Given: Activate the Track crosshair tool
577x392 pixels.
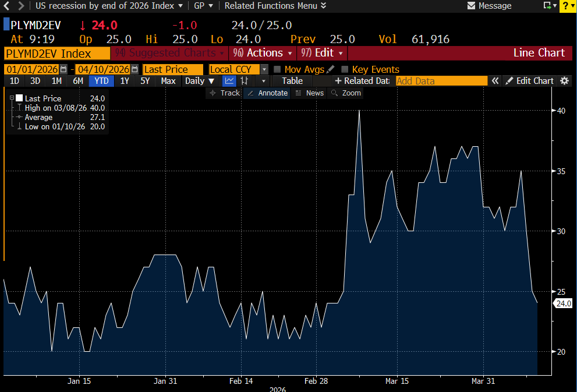Looking at the screenshot, I should tap(225, 93).
